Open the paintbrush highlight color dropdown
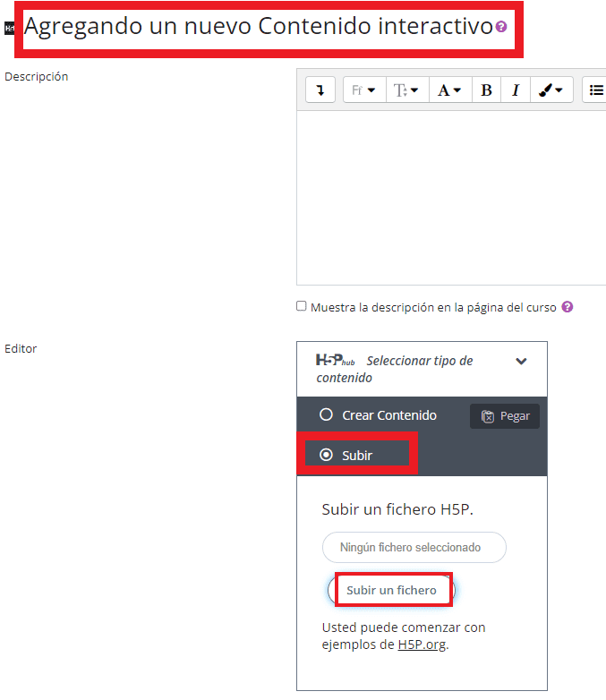This screenshot has height=700, width=606. point(551,90)
